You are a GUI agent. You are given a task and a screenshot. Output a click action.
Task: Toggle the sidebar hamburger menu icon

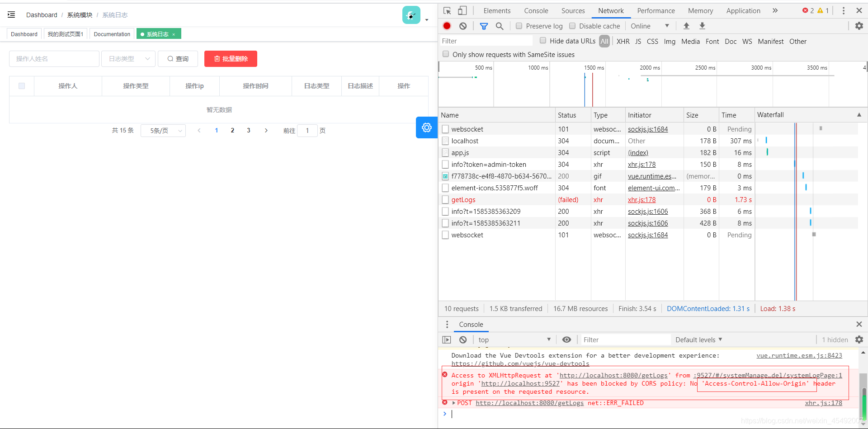(x=11, y=15)
